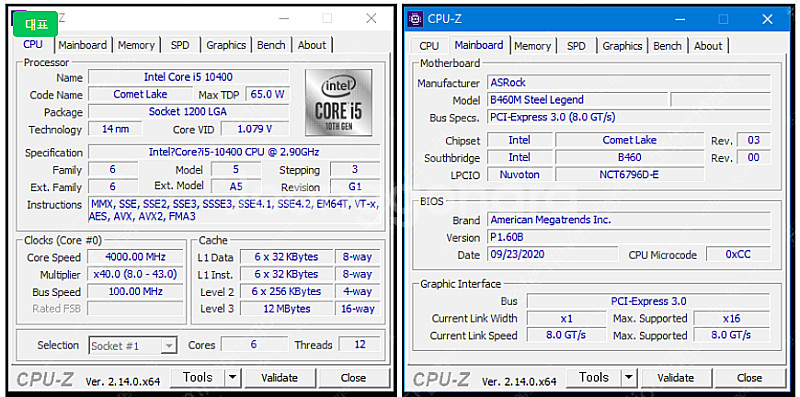
Task: Click the Multiplier value x40.0 (8.0 - 43.0)
Action: point(135,274)
